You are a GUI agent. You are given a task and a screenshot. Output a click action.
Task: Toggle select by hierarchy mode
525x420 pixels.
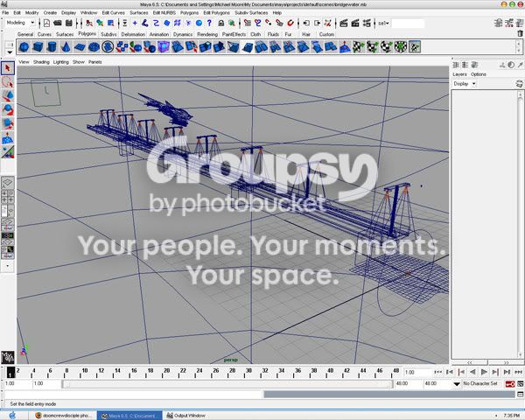point(89,23)
